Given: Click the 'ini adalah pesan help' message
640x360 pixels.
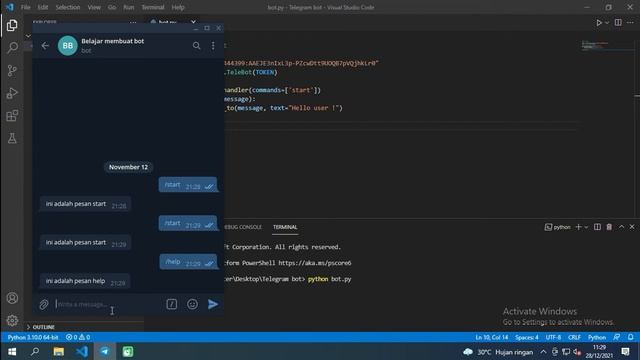Looking at the screenshot, I should (85, 281).
